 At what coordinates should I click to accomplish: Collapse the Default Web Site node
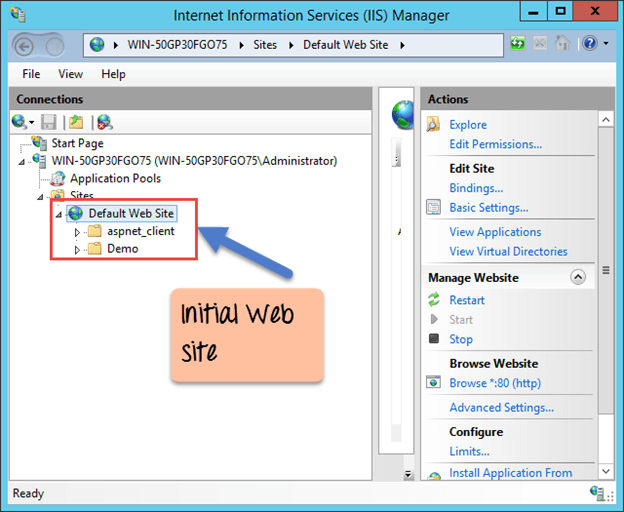(60, 214)
